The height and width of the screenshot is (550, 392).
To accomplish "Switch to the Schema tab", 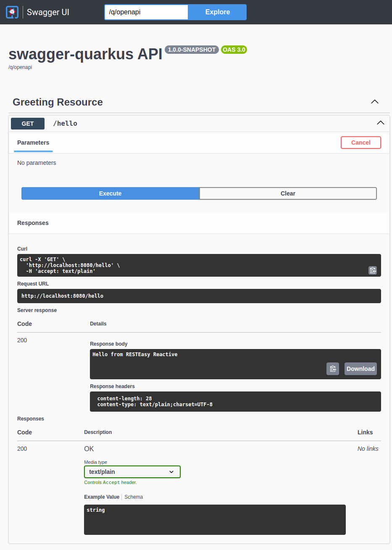I will [x=134, y=497].
